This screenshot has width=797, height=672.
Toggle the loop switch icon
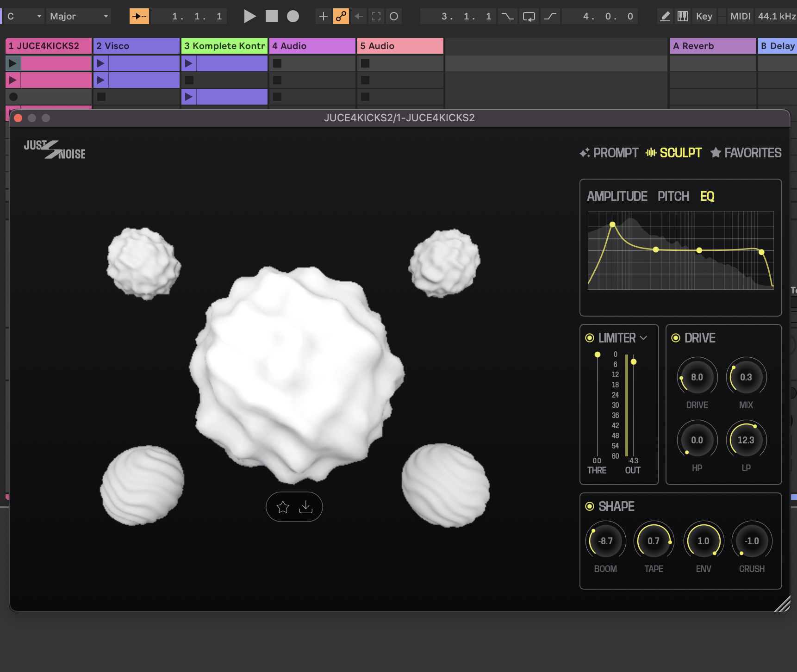point(529,17)
